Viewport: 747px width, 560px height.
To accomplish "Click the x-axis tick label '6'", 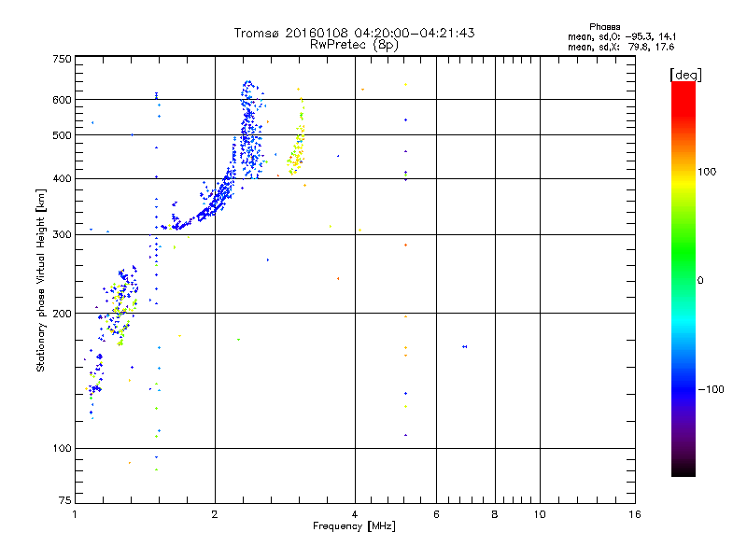I will (x=436, y=514).
